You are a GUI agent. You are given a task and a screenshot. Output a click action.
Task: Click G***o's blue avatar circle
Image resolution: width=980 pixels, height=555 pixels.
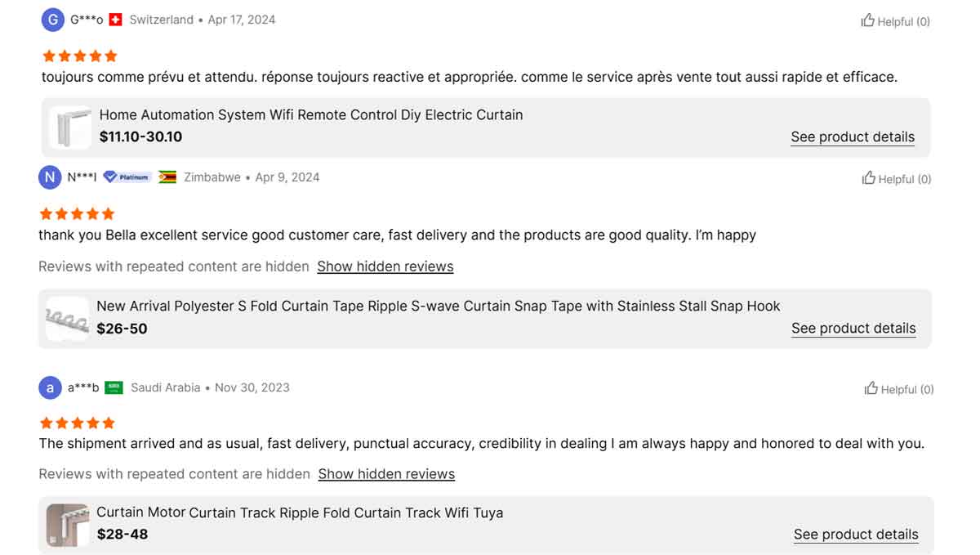tap(52, 20)
